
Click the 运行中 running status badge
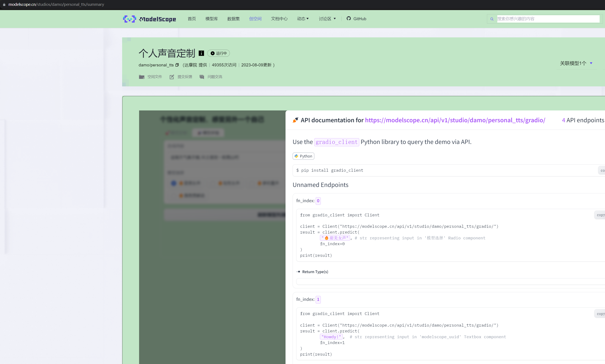tap(218, 53)
